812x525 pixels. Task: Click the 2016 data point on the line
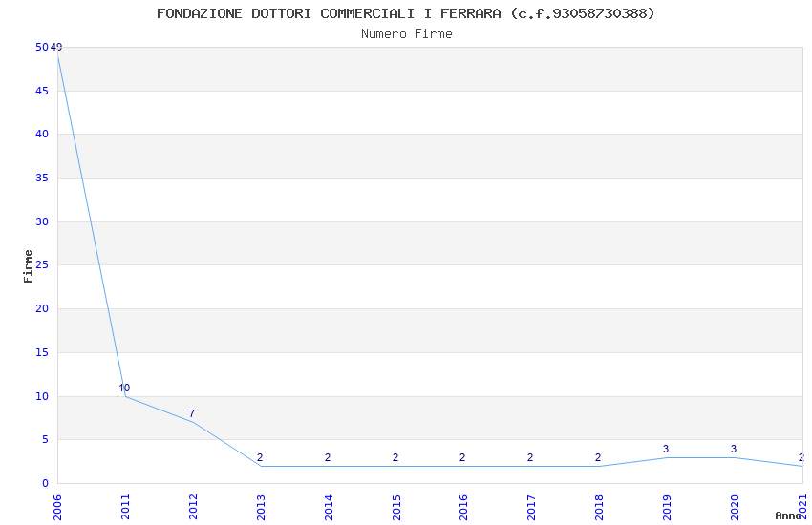pyautogui.click(x=463, y=466)
